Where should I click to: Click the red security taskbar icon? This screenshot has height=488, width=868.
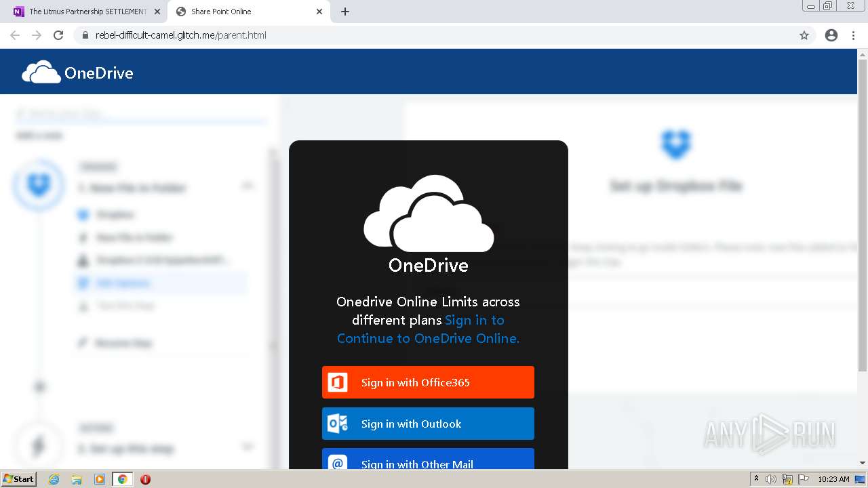click(145, 479)
